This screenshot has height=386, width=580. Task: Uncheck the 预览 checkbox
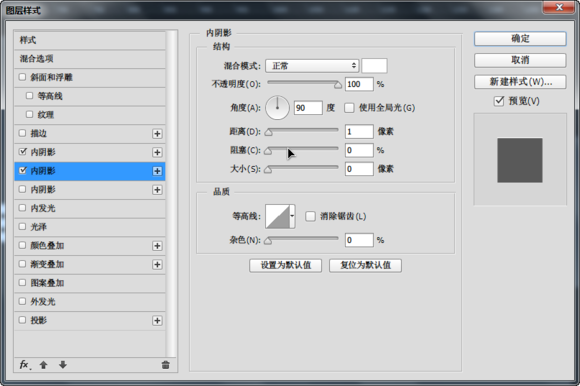(x=499, y=101)
